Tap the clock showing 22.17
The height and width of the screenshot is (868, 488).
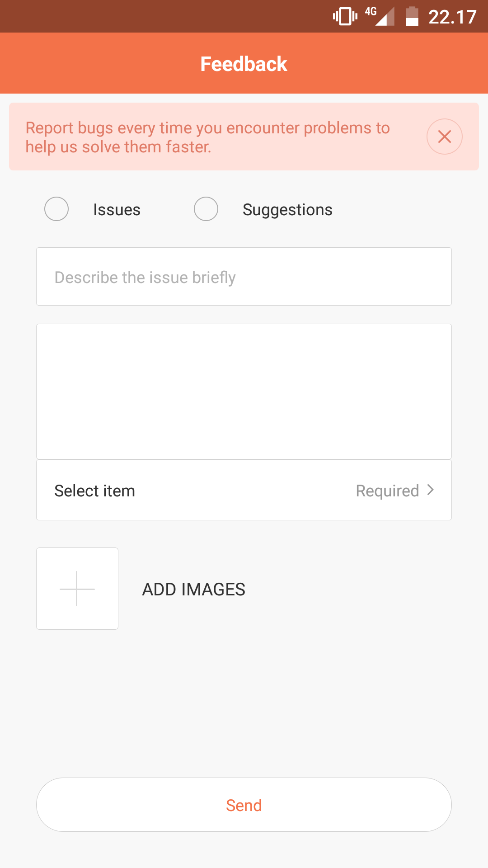pos(452,17)
